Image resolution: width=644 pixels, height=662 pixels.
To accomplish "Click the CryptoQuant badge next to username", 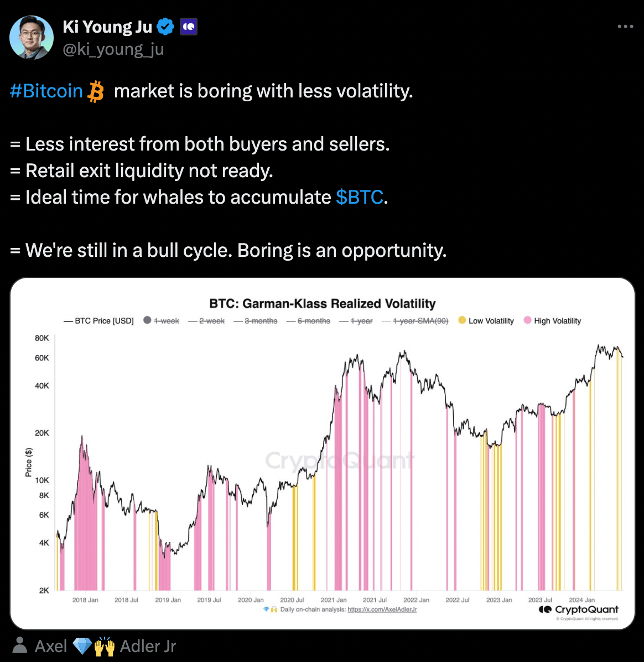I will 189,26.
